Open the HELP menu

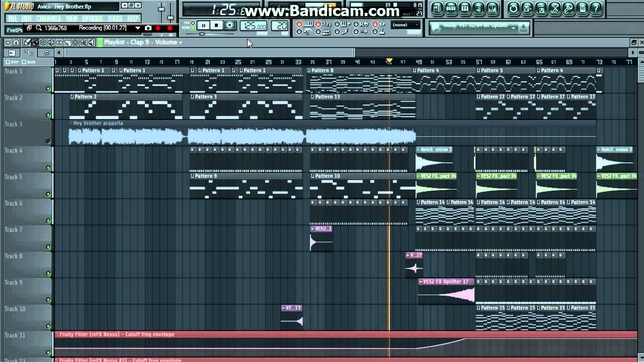(133, 19)
